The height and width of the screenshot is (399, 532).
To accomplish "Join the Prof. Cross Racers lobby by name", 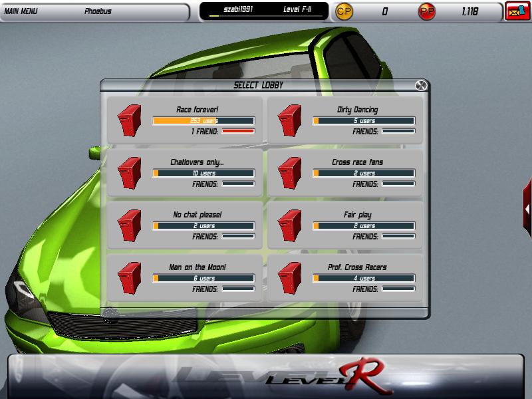I will point(358,267).
